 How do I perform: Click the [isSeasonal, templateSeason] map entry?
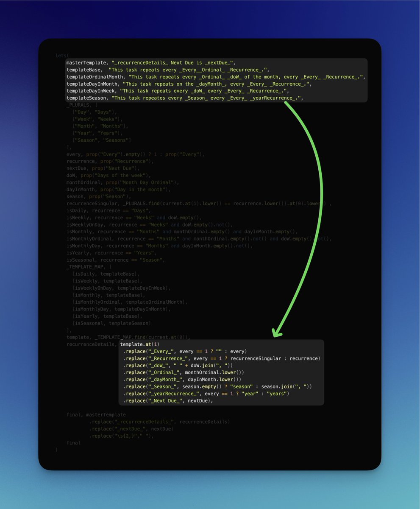111,323
